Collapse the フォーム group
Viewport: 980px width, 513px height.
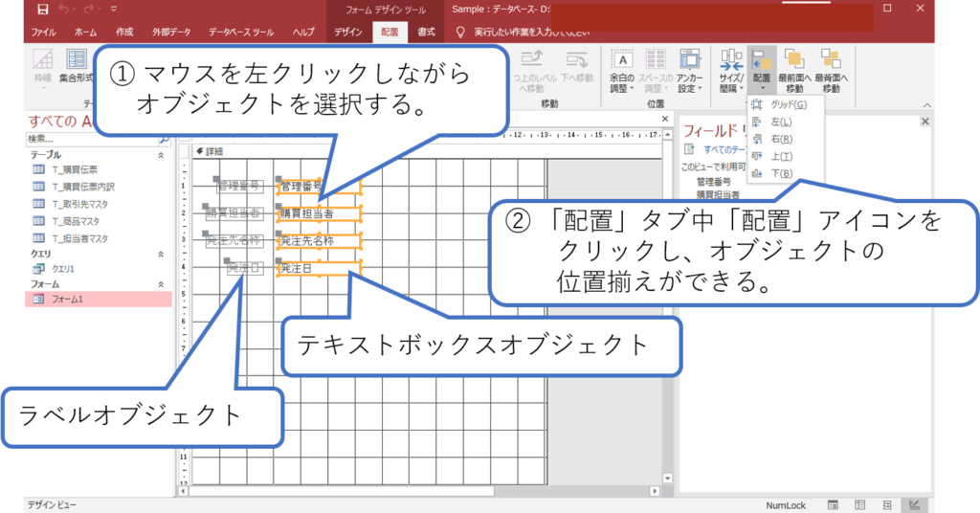[161, 284]
